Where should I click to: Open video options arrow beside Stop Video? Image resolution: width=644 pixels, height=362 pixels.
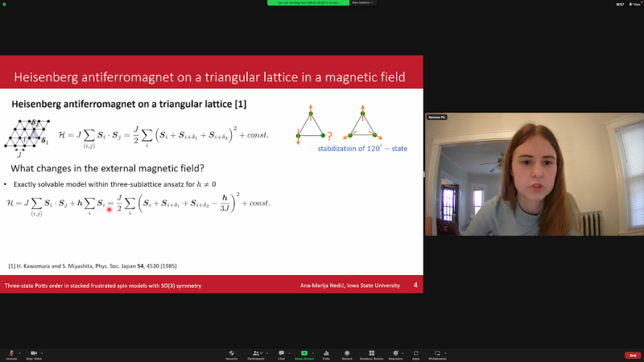(42, 353)
